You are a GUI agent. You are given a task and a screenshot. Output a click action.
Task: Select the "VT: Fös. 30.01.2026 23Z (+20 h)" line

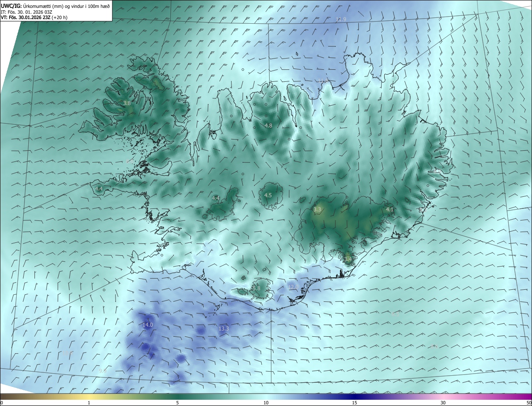click(x=34, y=17)
